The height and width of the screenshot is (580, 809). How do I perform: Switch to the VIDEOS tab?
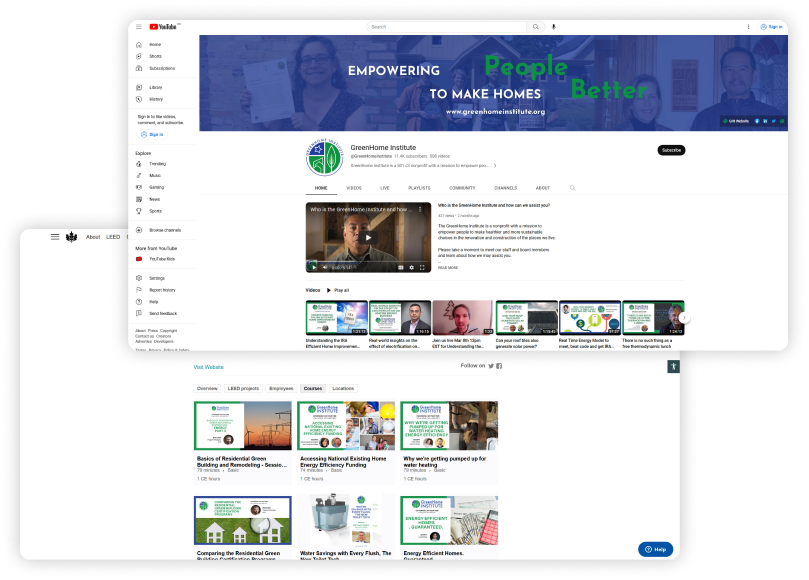(354, 188)
